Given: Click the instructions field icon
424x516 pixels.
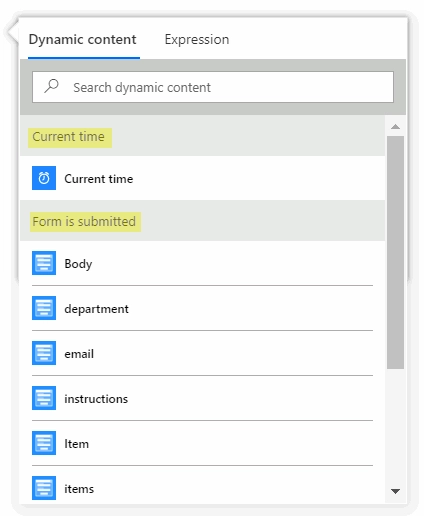Looking at the screenshot, I should (44, 398).
